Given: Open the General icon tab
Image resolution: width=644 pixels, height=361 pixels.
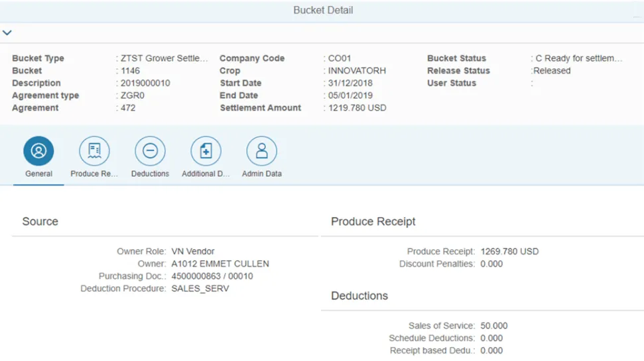Looking at the screenshot, I should point(38,151).
